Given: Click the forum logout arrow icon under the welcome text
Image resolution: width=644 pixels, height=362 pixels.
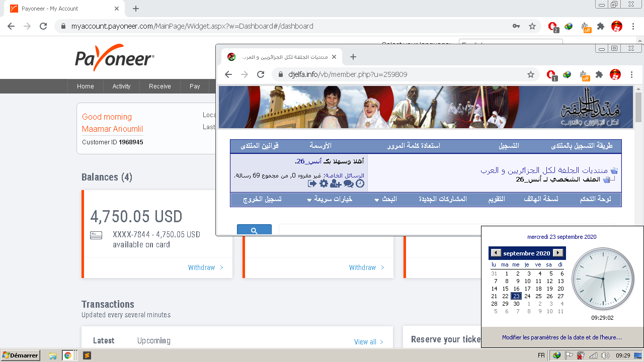Looking at the screenshot, I should (x=312, y=184).
